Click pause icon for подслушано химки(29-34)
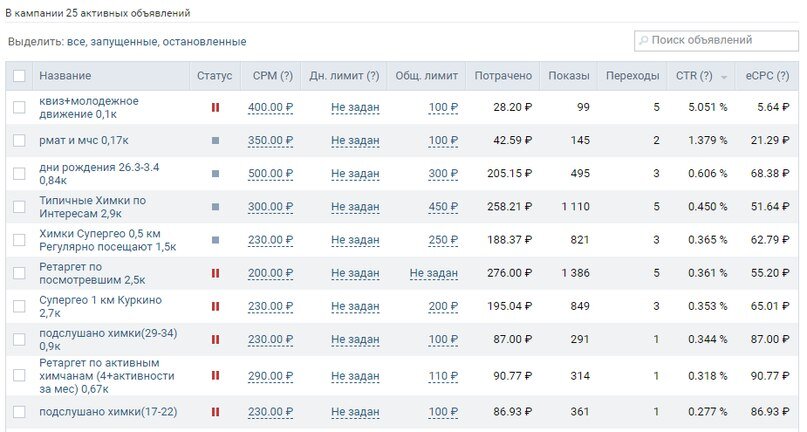 point(215,339)
